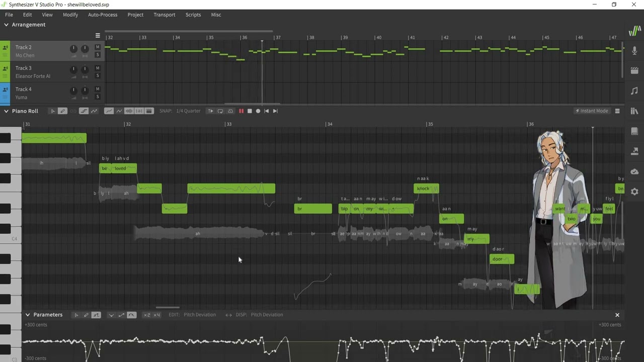Select the line draw tool in Parameters toolbar
Image resolution: width=644 pixels, height=362 pixels.
[x=96, y=315]
